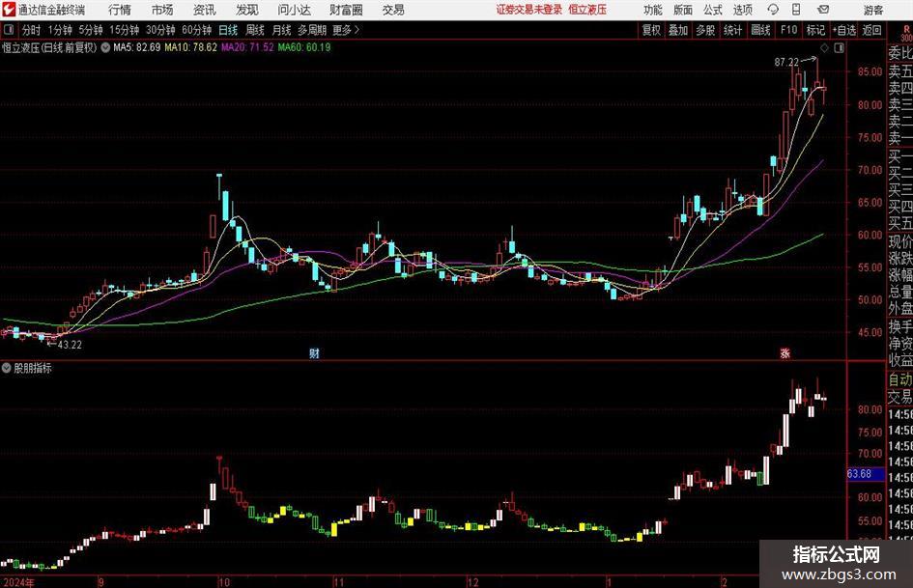Click the 多股 toolbar button

click(705, 30)
